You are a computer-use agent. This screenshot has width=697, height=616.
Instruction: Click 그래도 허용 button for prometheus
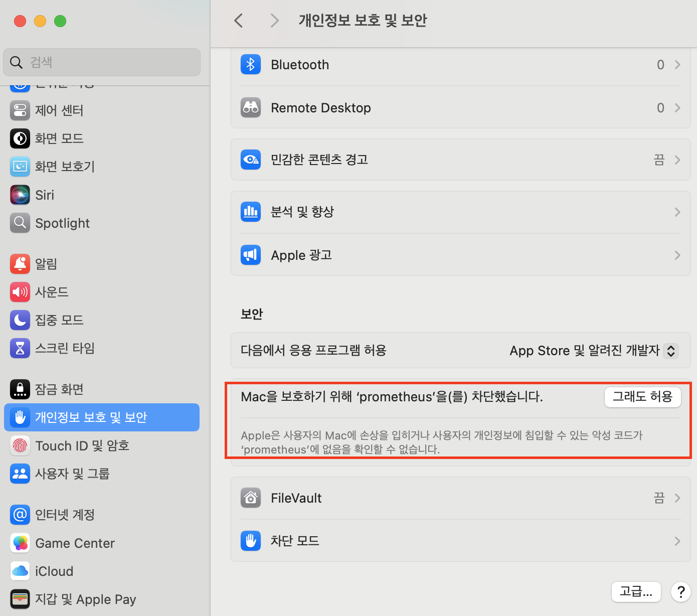point(642,397)
